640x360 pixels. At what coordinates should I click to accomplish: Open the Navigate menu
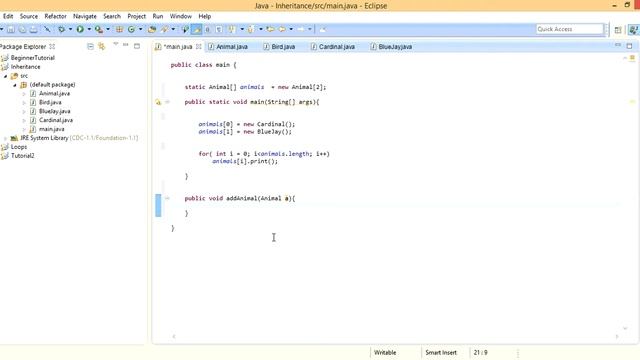[85, 16]
